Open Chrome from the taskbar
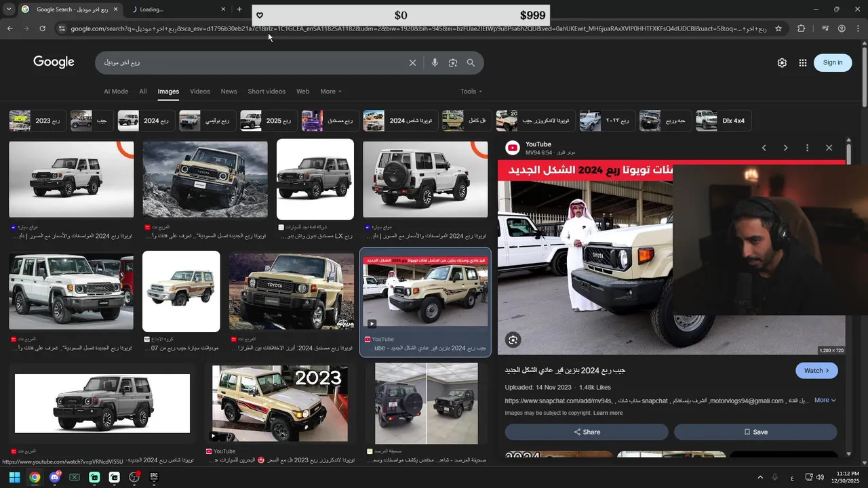 (35, 477)
